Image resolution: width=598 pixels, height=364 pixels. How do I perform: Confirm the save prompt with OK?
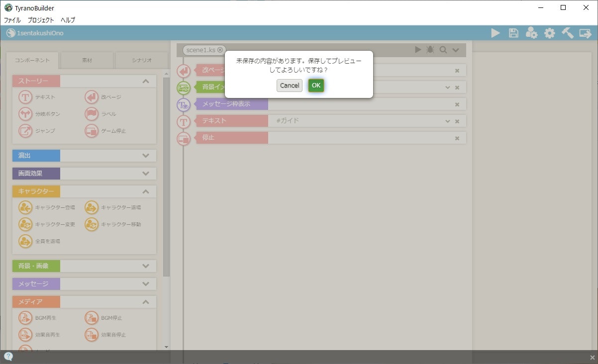316,86
